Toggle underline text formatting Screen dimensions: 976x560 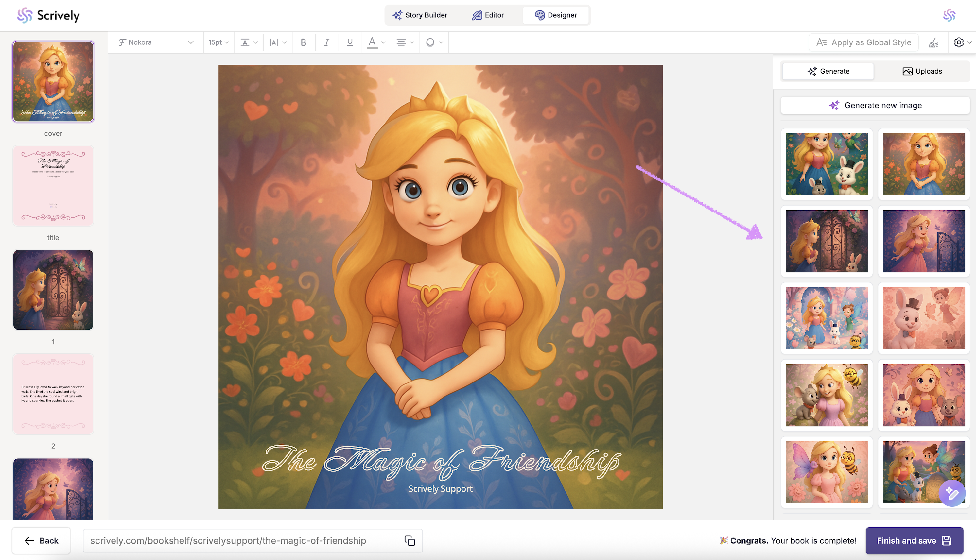[350, 42]
